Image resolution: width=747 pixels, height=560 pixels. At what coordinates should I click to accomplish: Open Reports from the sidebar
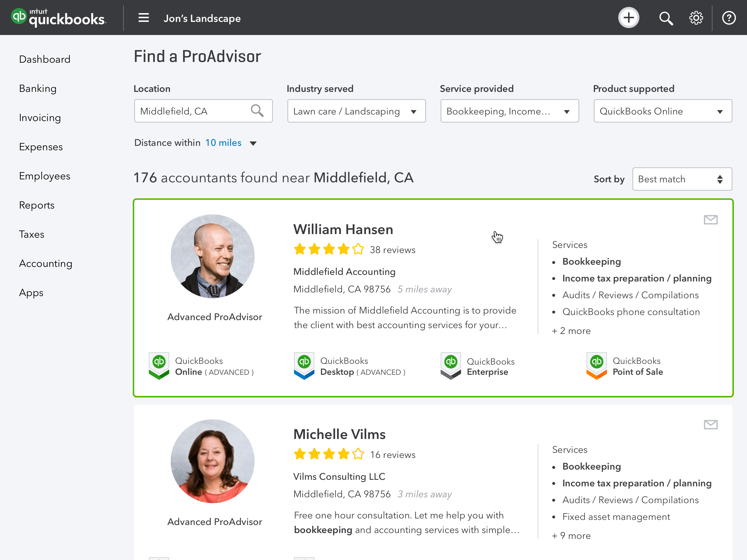37,205
